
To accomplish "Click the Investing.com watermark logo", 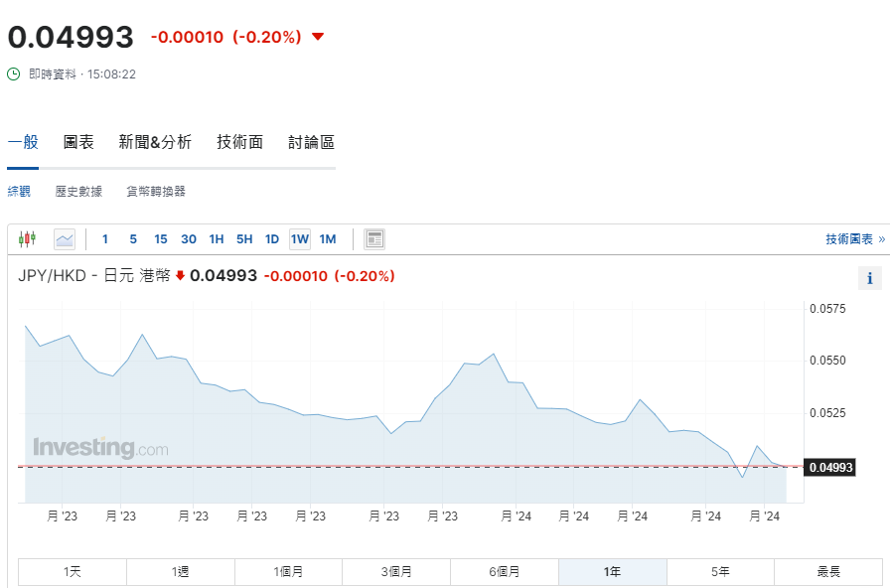I will 100,448.
